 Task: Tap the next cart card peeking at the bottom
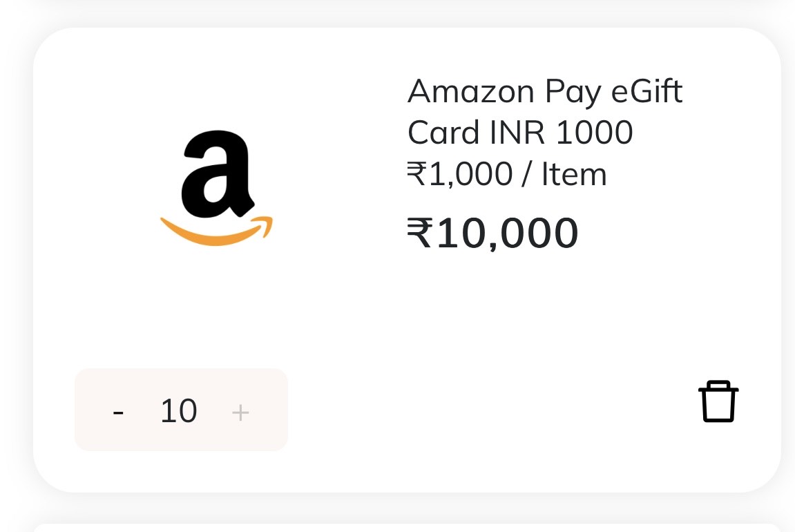[x=407, y=528]
